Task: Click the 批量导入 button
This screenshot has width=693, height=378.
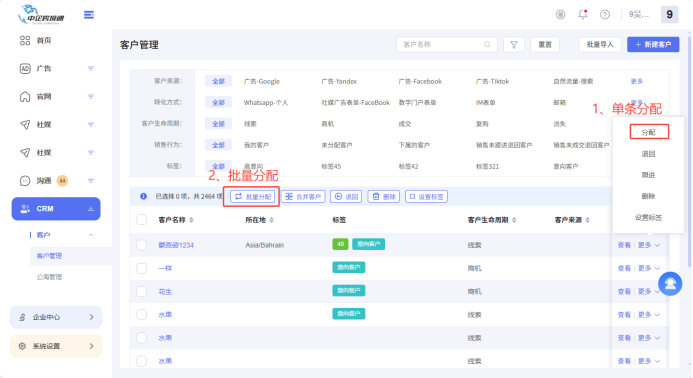Action: point(600,44)
